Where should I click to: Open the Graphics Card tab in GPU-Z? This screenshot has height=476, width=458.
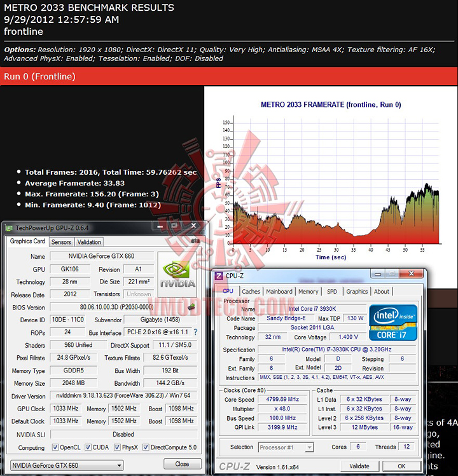point(27,241)
